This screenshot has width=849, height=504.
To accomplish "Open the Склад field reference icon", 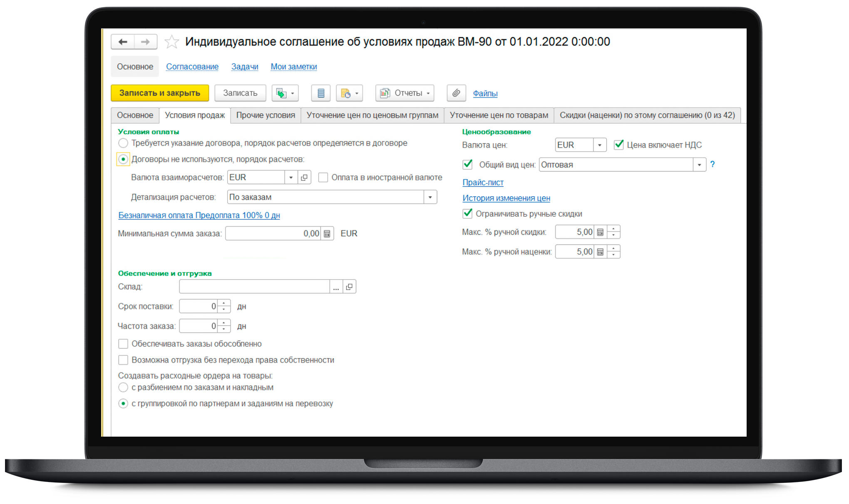I will 349,287.
